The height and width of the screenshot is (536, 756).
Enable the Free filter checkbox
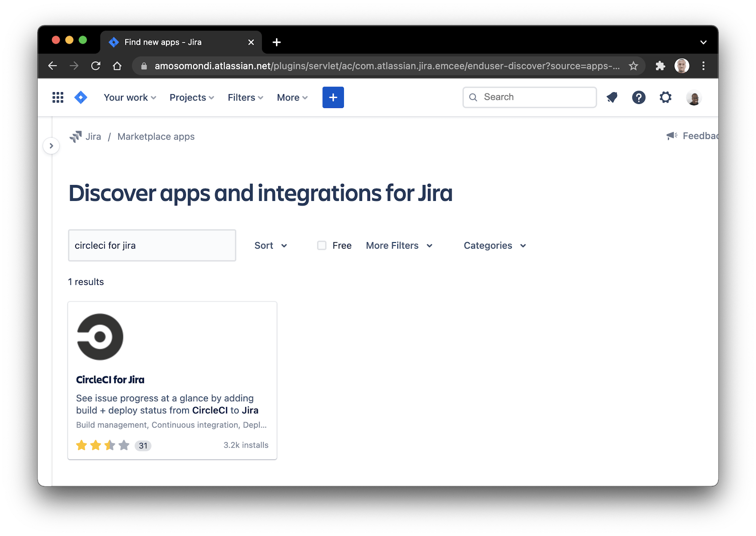(x=321, y=245)
